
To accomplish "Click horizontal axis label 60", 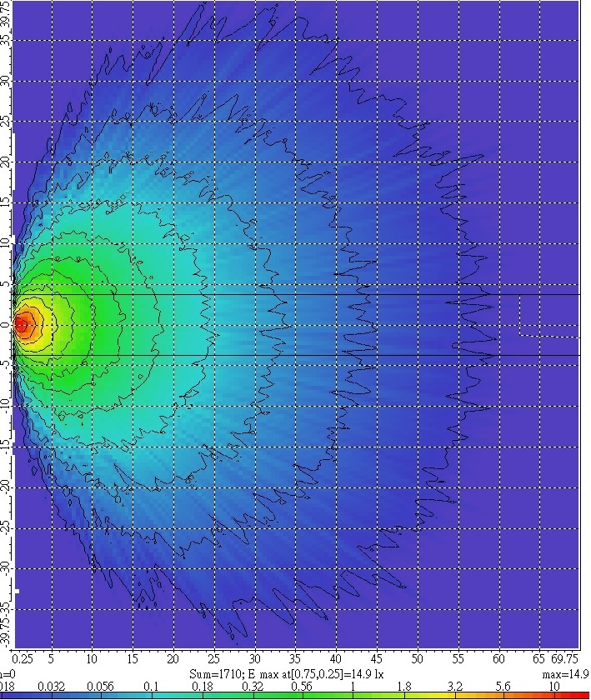I will click(498, 659).
